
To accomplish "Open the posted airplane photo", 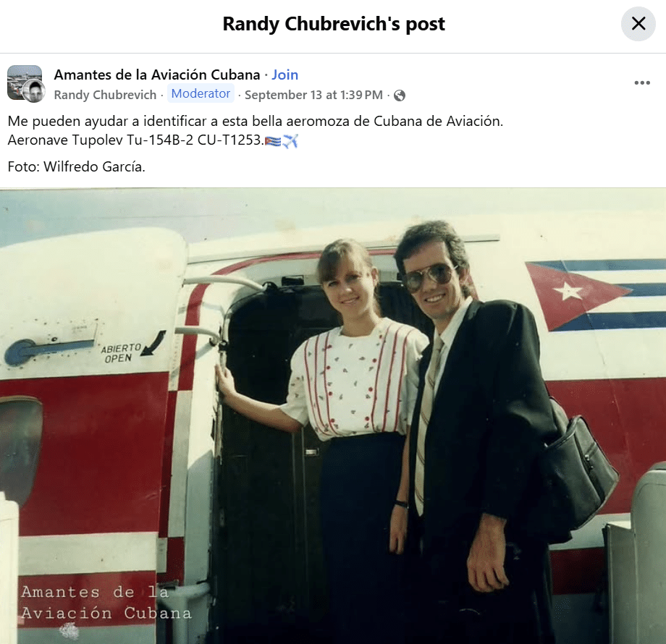I will (x=333, y=416).
